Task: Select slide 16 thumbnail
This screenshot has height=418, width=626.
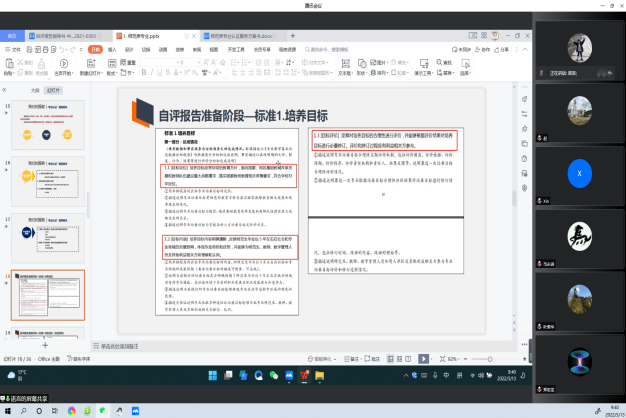Action: point(48,181)
